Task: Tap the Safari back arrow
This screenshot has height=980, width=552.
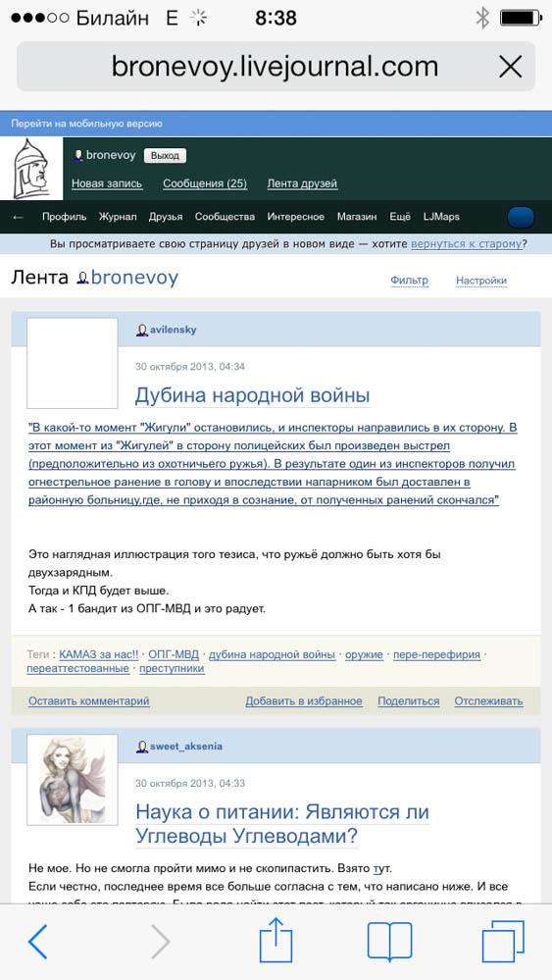Action: click(x=37, y=941)
